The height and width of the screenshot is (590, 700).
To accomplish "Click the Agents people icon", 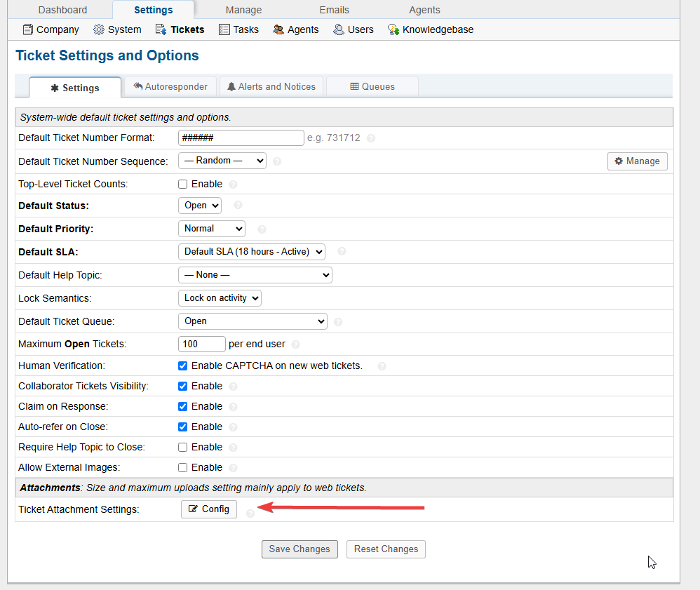I will (x=278, y=29).
